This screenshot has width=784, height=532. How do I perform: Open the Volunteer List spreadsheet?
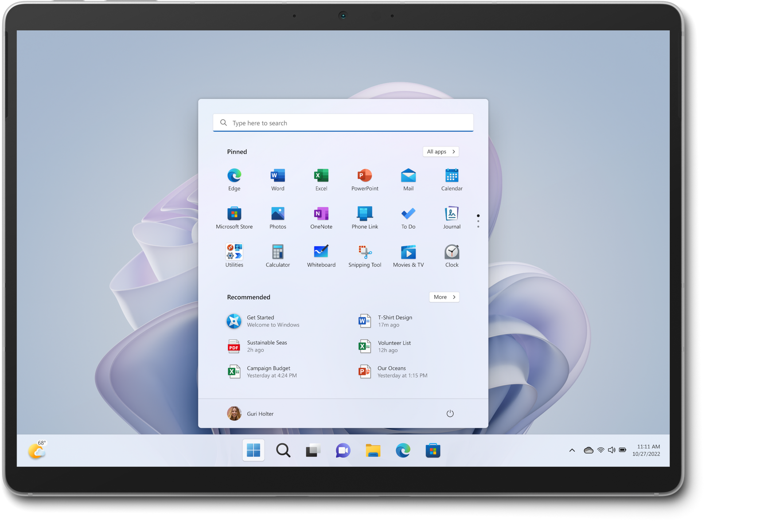point(385,346)
